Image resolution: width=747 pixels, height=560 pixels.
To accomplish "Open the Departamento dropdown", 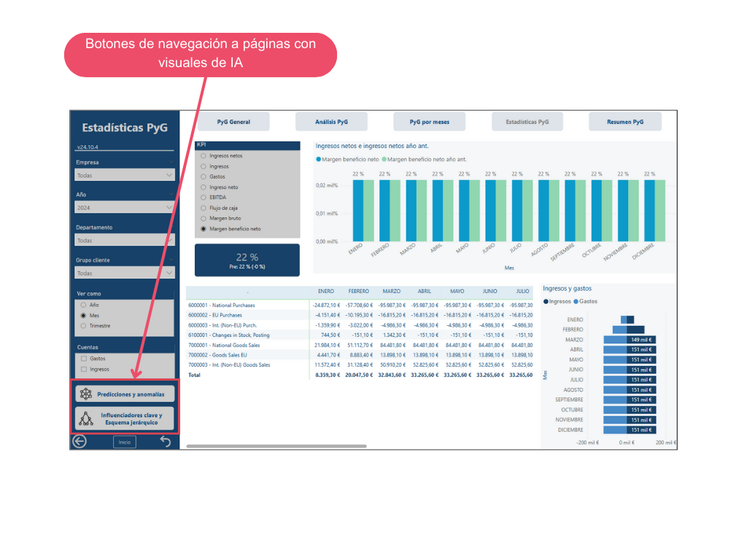I will [125, 241].
